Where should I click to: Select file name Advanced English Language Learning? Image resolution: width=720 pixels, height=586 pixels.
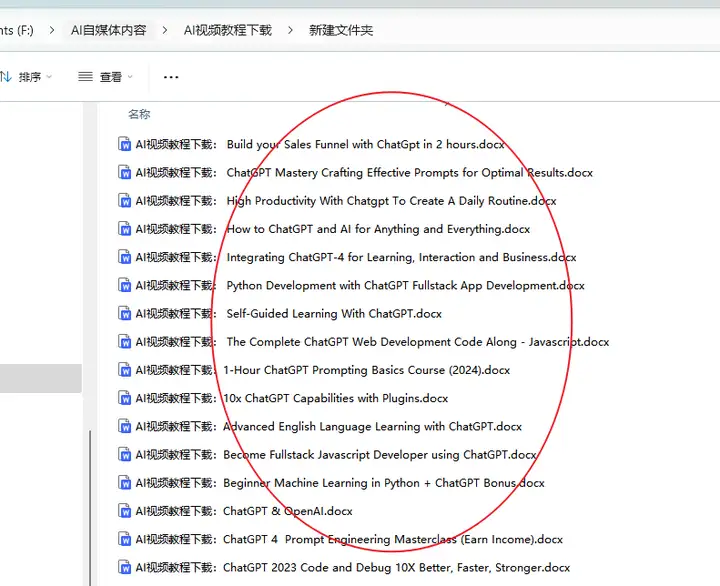coord(329,427)
